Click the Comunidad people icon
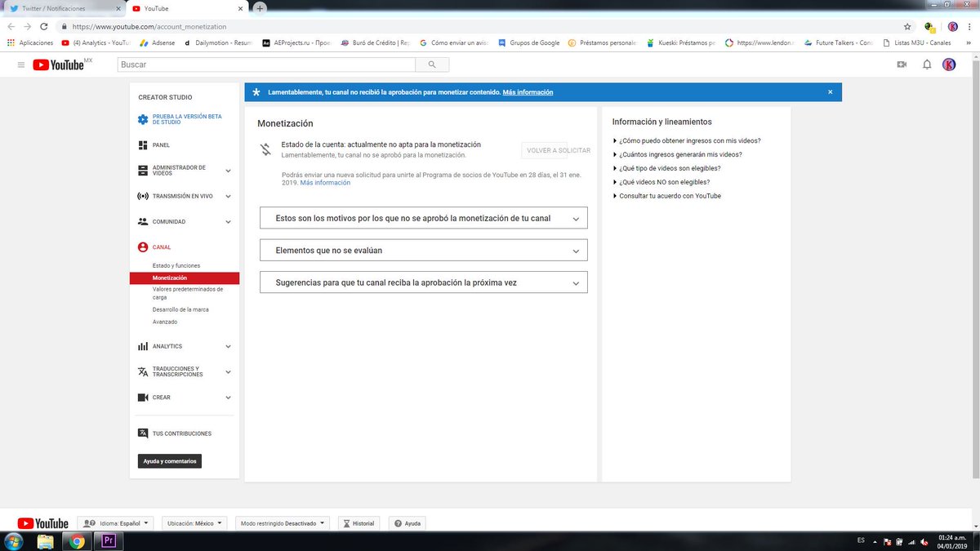This screenshot has height=551, width=980. pyautogui.click(x=143, y=221)
